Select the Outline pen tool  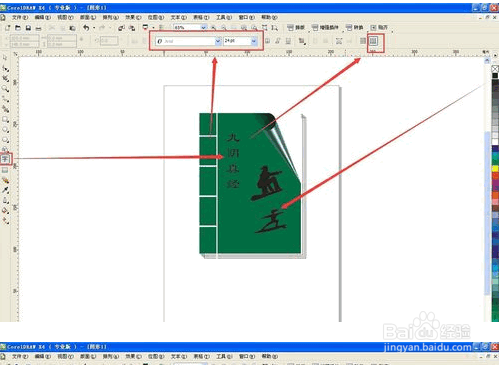[5, 201]
